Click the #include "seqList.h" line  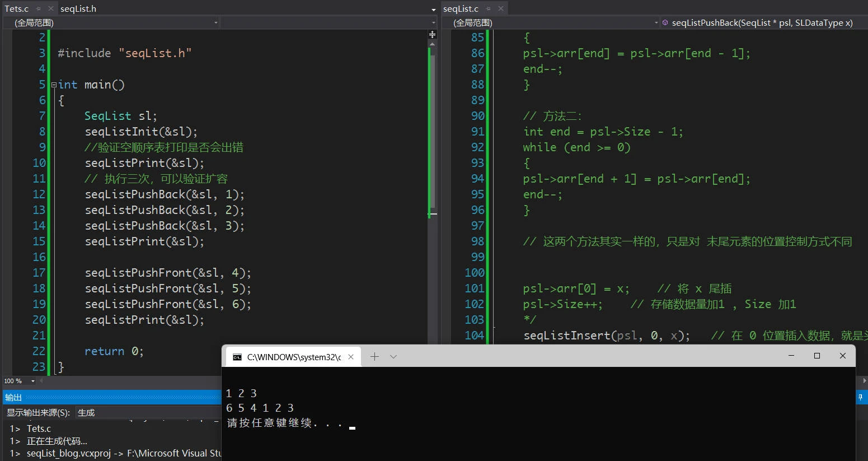(125, 53)
